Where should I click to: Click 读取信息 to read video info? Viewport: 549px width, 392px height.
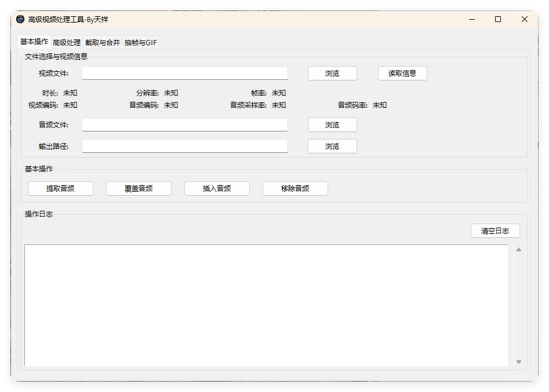pos(402,73)
